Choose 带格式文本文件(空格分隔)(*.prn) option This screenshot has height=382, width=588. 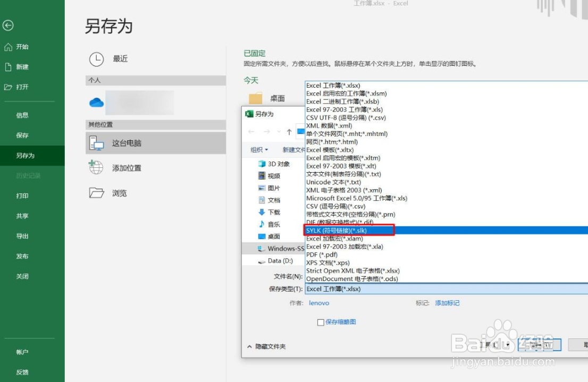(x=351, y=215)
